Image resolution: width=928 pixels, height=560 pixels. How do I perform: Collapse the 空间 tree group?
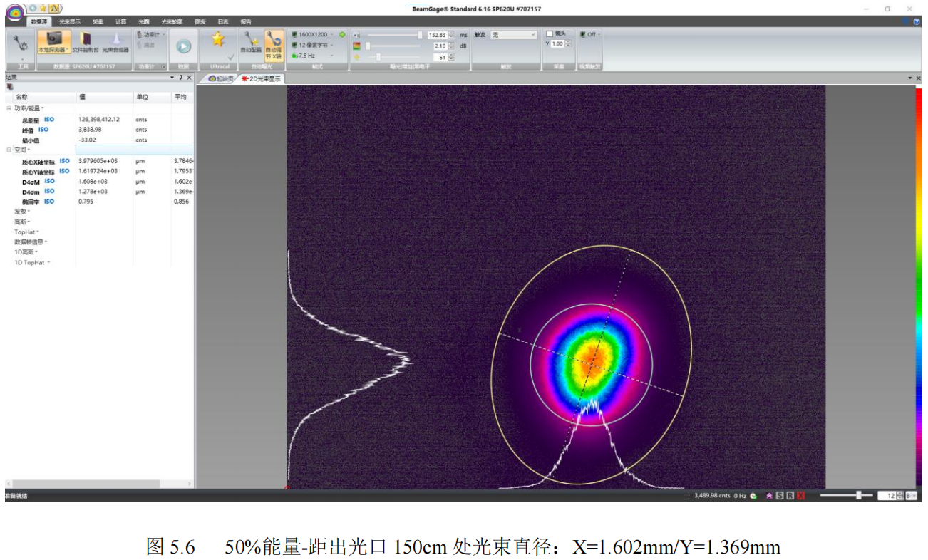point(9,150)
